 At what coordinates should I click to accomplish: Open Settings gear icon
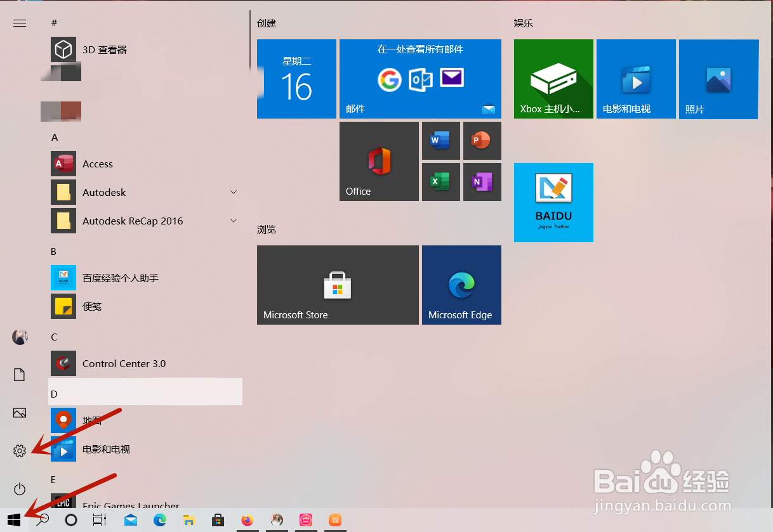coord(20,451)
